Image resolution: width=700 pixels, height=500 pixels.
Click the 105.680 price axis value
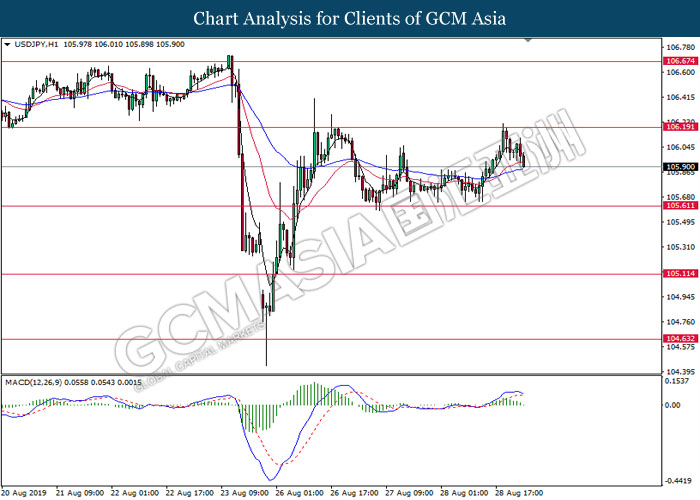tap(680, 197)
